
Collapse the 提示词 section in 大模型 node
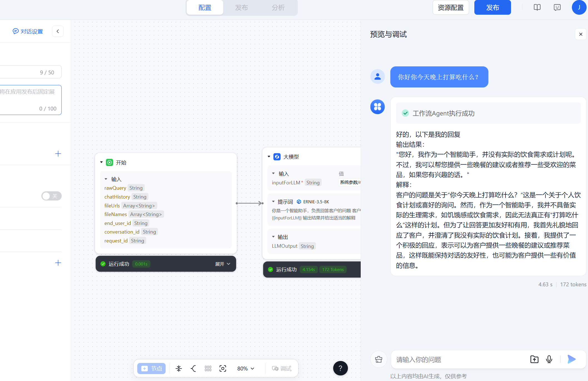pyautogui.click(x=273, y=202)
